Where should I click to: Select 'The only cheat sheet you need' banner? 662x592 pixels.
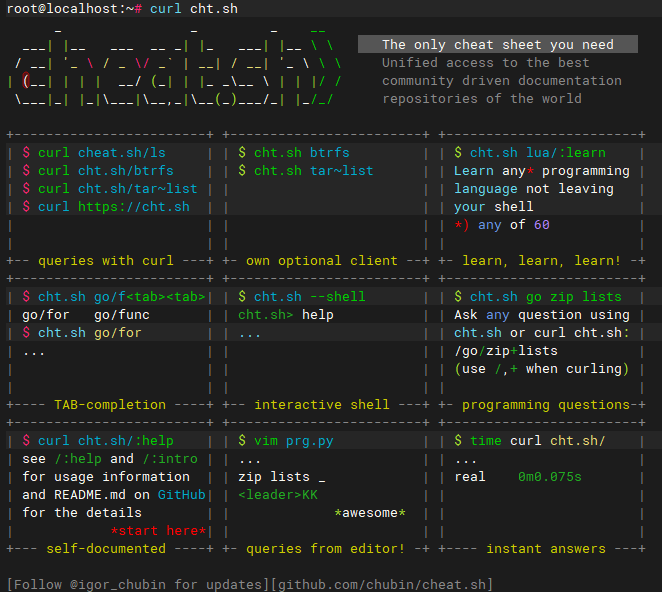[498, 44]
